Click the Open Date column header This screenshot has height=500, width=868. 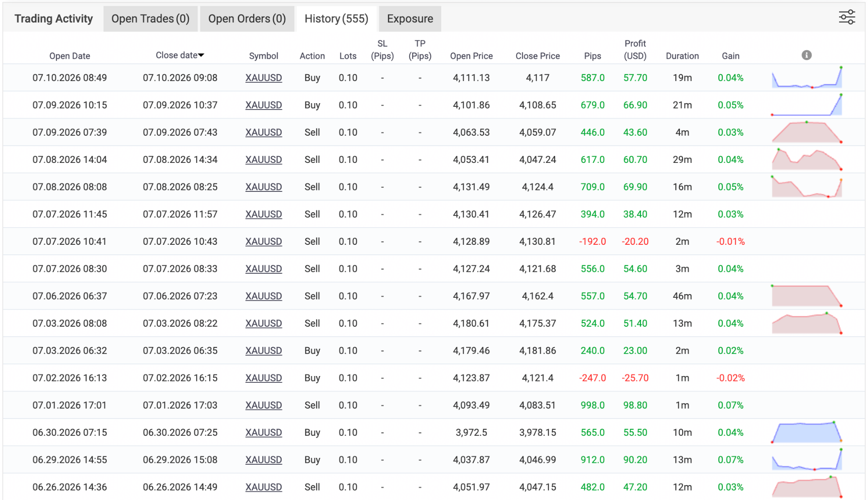click(x=70, y=56)
